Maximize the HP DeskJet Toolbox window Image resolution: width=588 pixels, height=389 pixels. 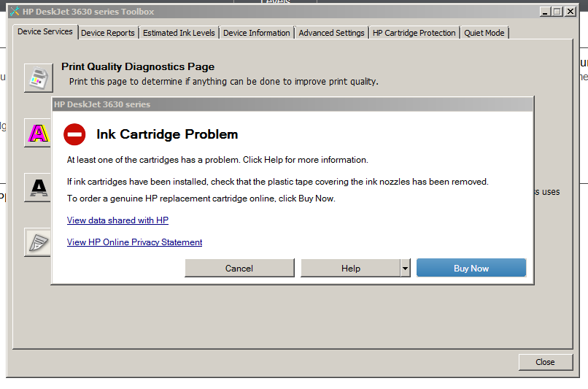pyautogui.click(x=557, y=12)
